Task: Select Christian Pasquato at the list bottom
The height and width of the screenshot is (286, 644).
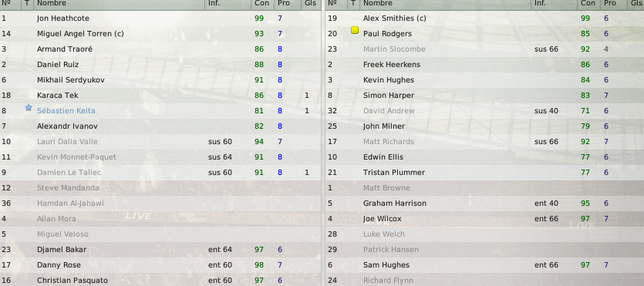Action: pyautogui.click(x=160, y=281)
